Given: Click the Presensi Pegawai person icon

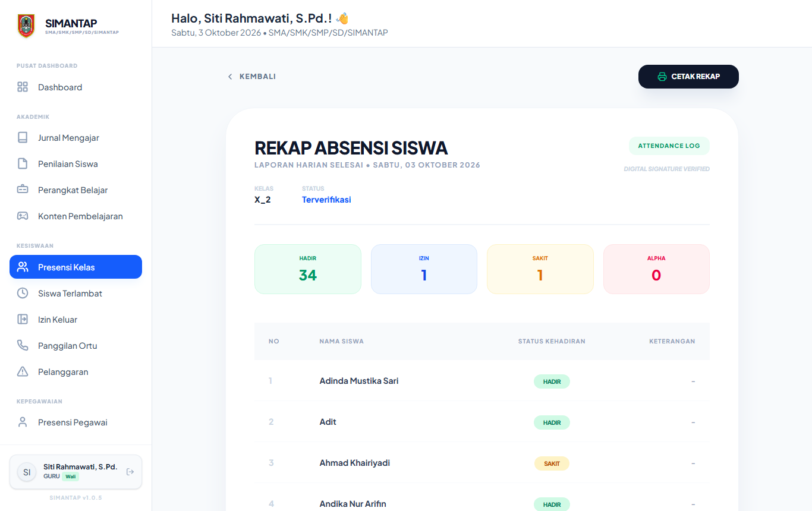Looking at the screenshot, I should click(x=23, y=422).
